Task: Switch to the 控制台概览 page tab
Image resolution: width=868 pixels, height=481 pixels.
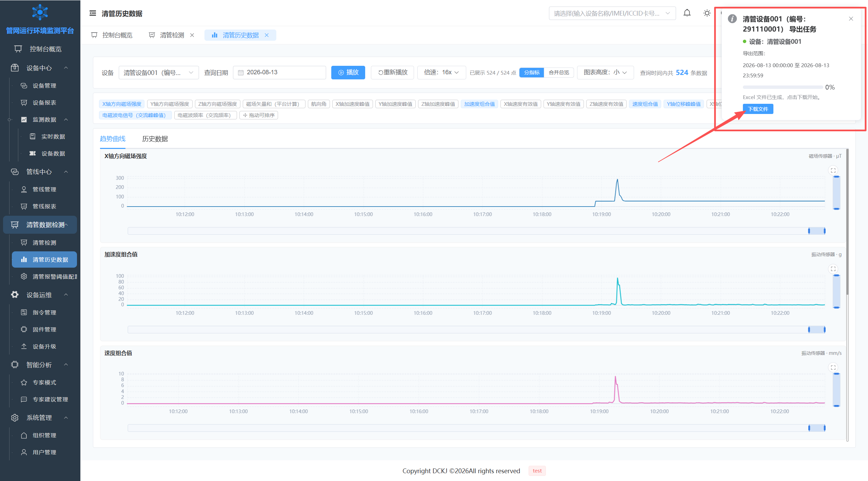Action: click(112, 35)
